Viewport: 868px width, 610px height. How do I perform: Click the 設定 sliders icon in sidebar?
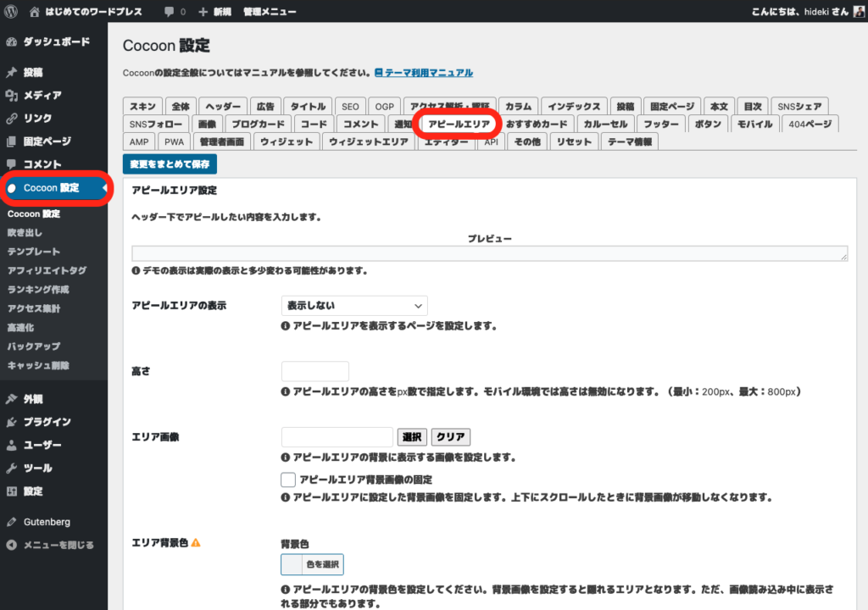click(x=12, y=491)
